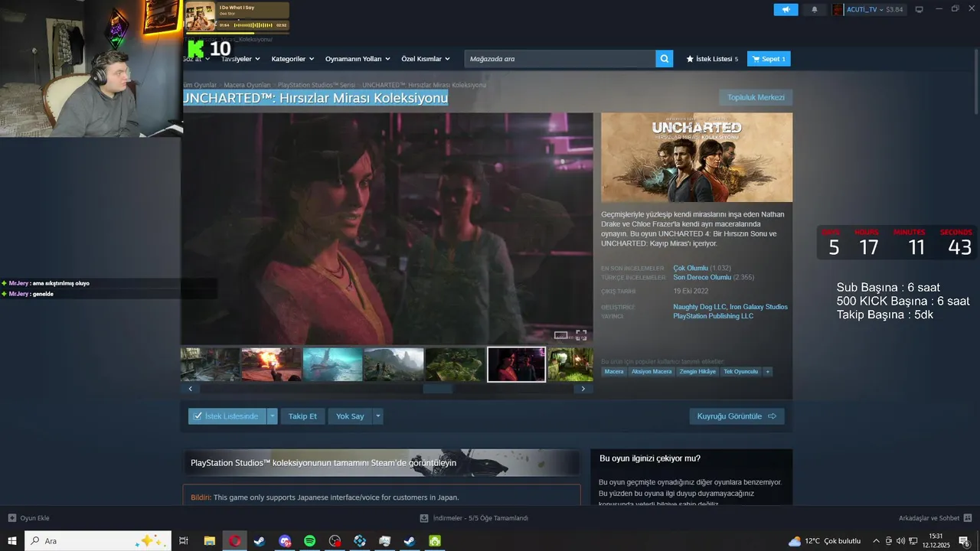
Task: Click the taskbar clock showing 15:31
Action: click(936, 541)
